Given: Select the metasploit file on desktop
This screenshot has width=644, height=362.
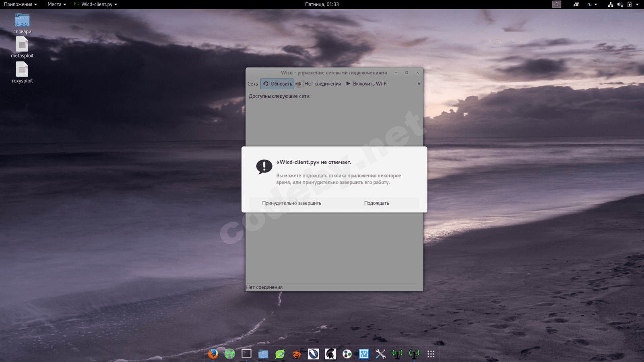Looking at the screenshot, I should click(22, 46).
